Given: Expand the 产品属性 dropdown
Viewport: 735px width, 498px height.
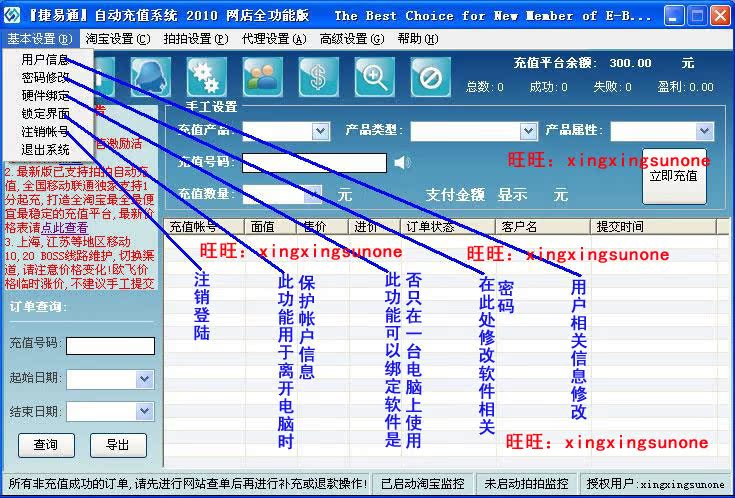Looking at the screenshot, I should click(704, 131).
